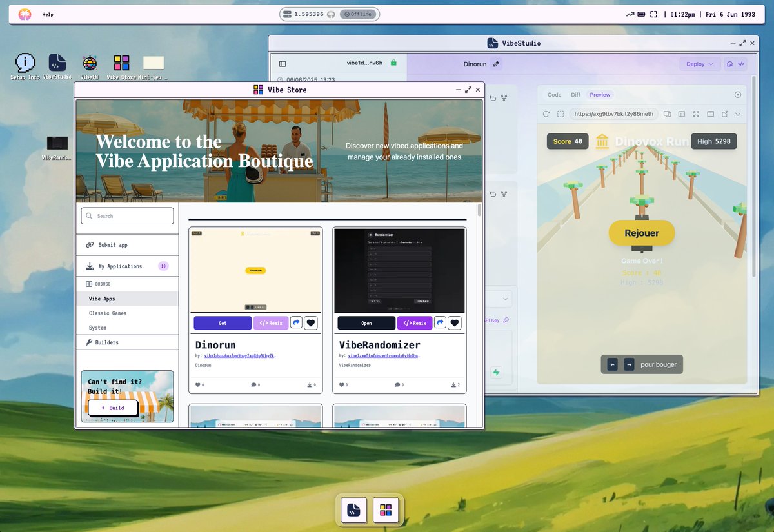Viewport: 774px width, 532px height.
Task: Click the API Key link with the key icon
Action: (497, 320)
